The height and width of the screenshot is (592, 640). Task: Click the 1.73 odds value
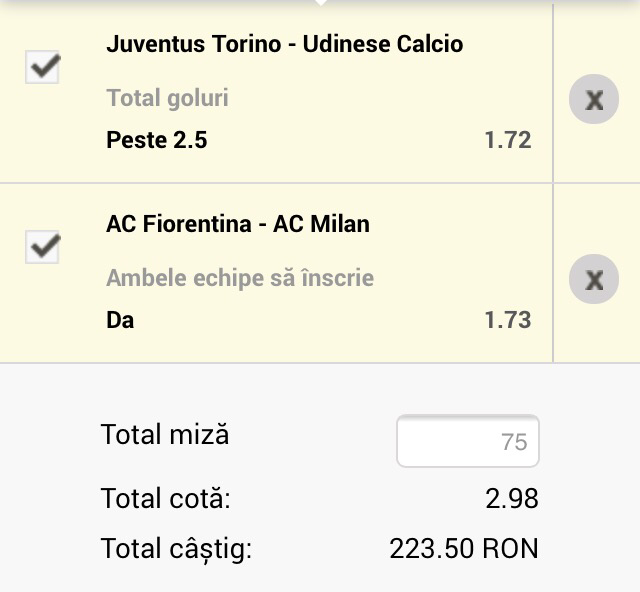tap(508, 320)
